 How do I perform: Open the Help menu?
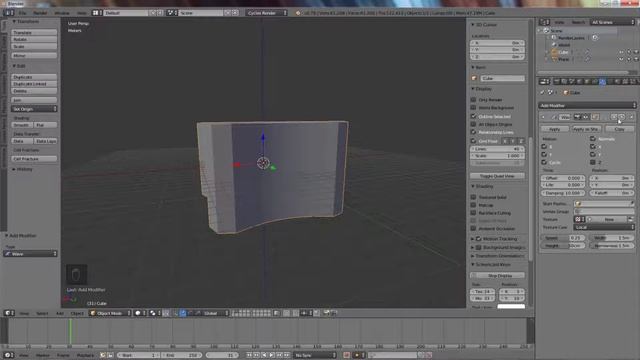[x=82, y=13]
